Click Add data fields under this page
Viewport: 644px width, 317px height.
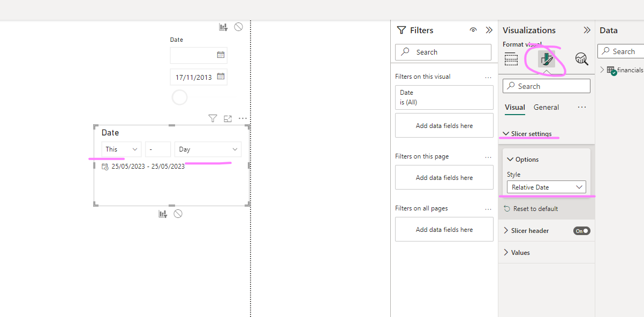click(x=444, y=178)
